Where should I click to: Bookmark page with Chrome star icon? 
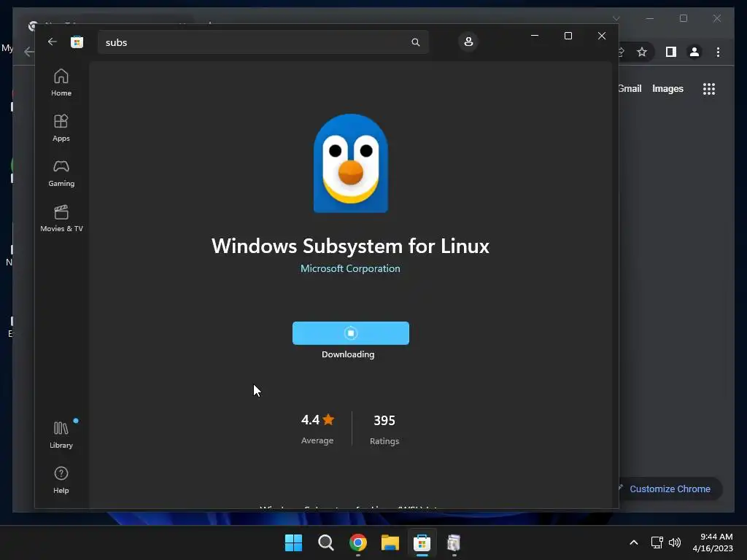tap(642, 52)
